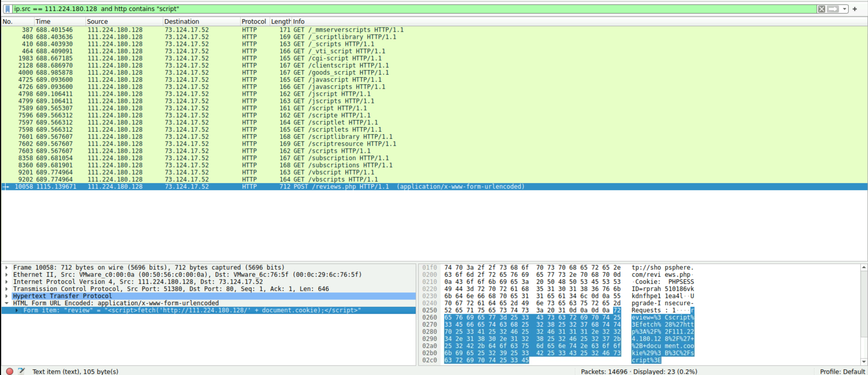Click into the display filter text field

414,9
